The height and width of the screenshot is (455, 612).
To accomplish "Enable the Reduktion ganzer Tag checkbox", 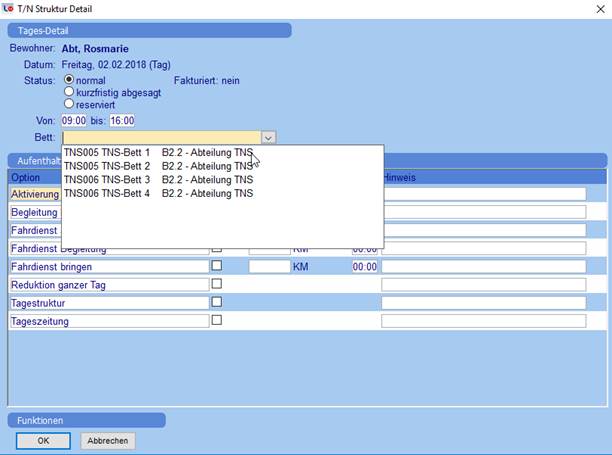I will tap(217, 284).
